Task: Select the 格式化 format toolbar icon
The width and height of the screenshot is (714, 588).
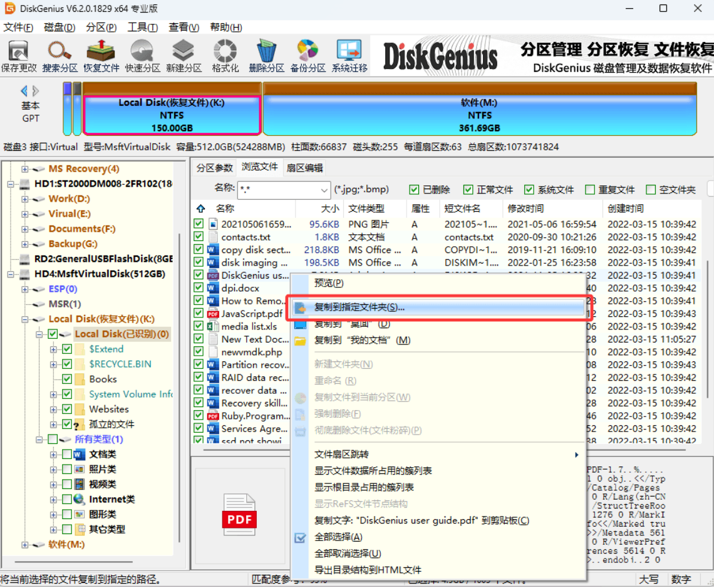Action: (225, 56)
